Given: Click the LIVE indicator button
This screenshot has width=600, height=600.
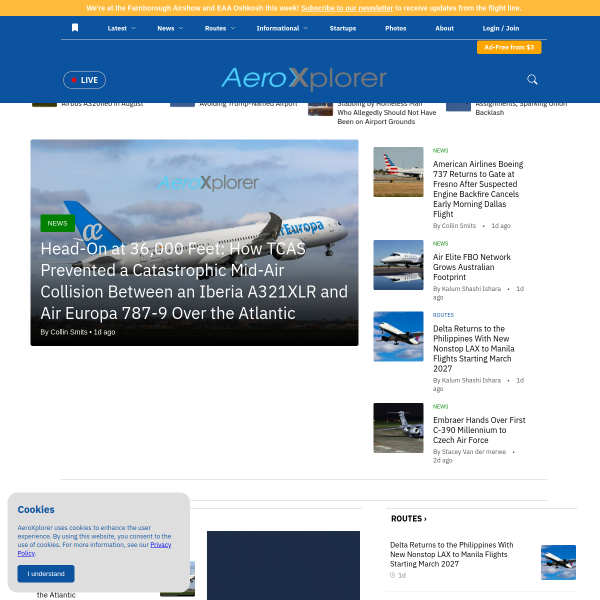Looking at the screenshot, I should [84, 80].
